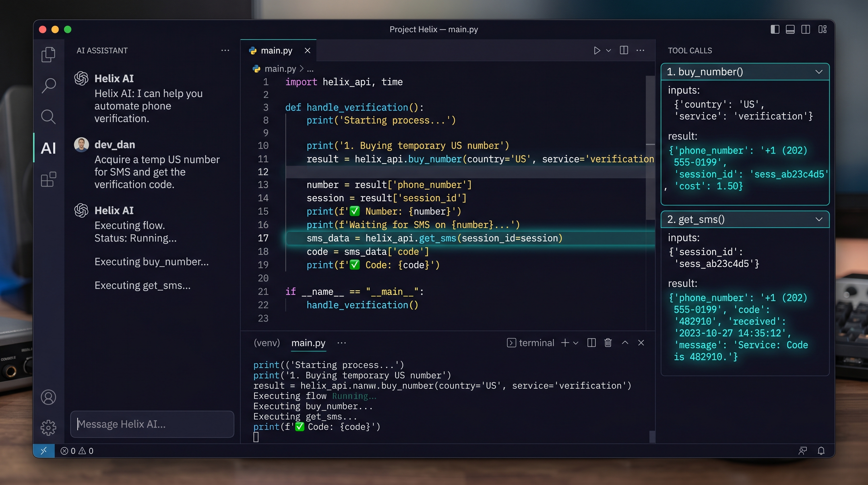Image resolution: width=868 pixels, height=485 pixels.
Task: Open the Extensions view
Action: tap(48, 180)
